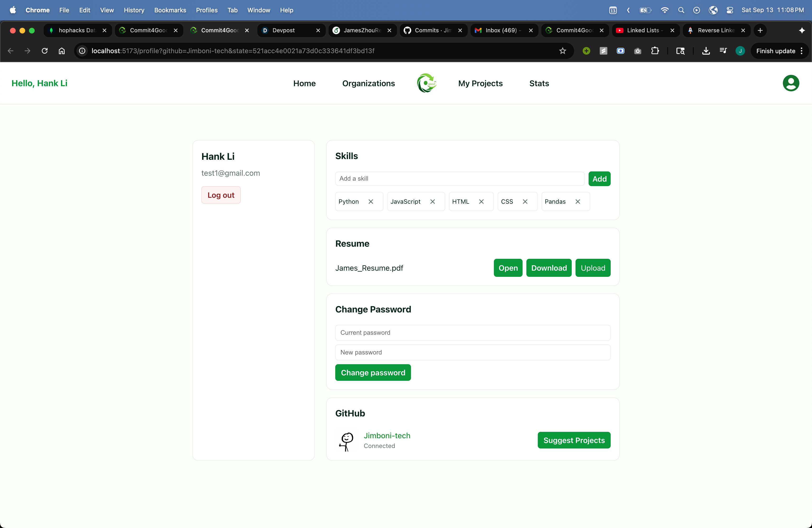Click the Commit4Good logo in navbar
812x528 pixels.
point(426,83)
